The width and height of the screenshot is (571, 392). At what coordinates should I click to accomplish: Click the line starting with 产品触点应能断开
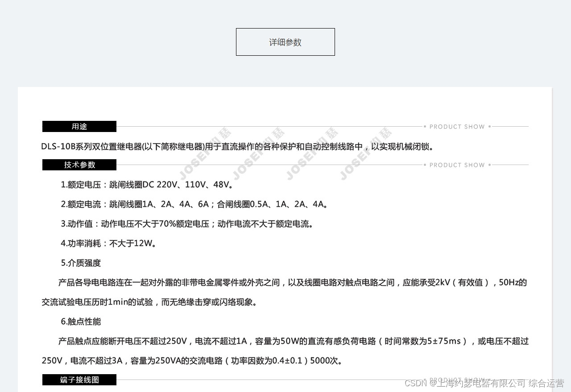tap(293, 341)
